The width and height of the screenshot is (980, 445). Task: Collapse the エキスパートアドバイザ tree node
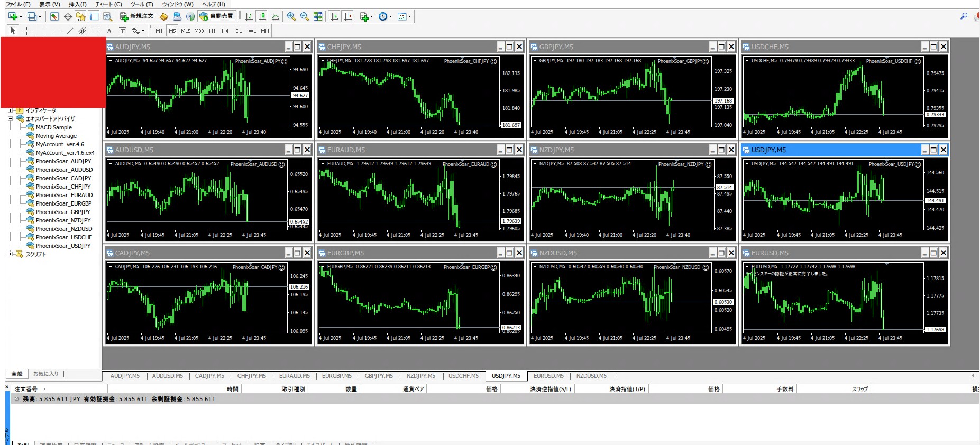click(10, 119)
